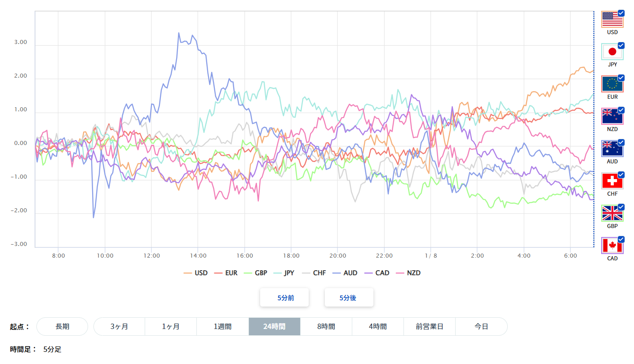Viewport: 634px width, 364px height.
Task: Uncheck the GBP currency checkbox
Action: pos(621,207)
